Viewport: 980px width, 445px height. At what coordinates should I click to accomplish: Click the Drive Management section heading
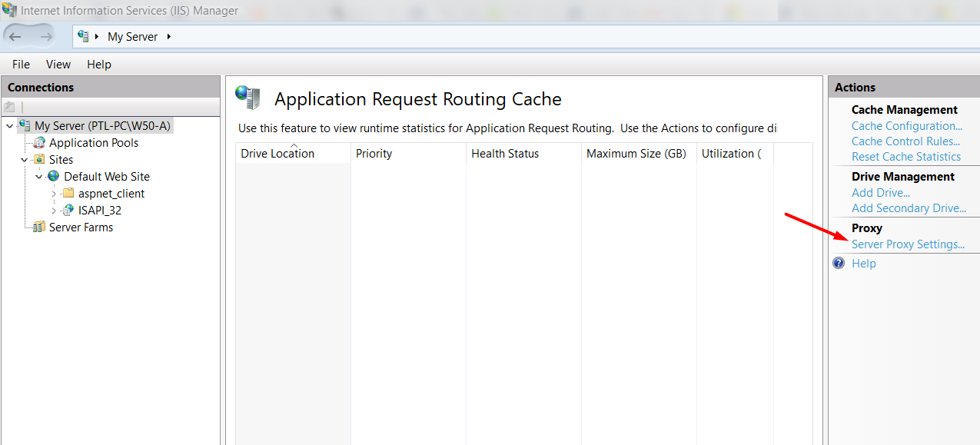tap(903, 176)
